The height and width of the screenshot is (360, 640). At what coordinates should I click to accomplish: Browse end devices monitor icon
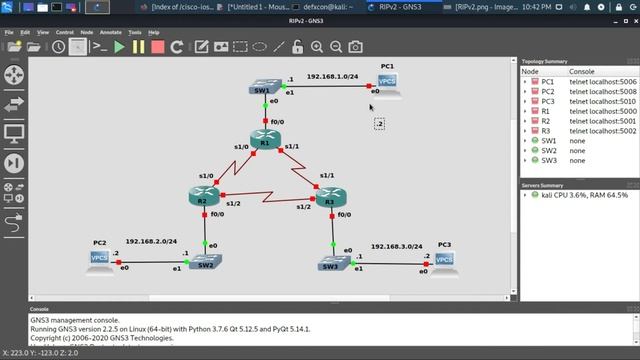[14, 133]
